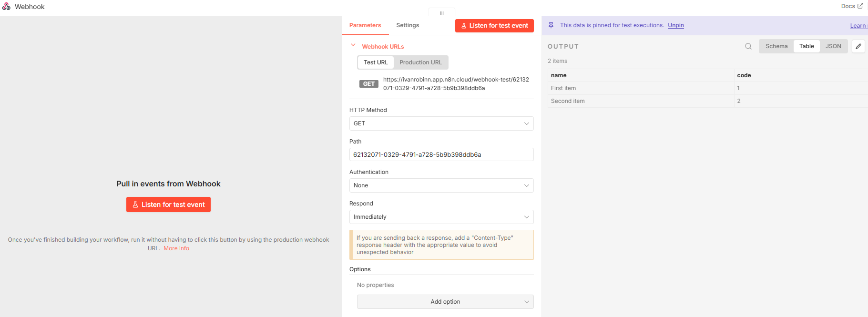
Task: Open the HTTP Method dropdown
Action: click(x=441, y=123)
